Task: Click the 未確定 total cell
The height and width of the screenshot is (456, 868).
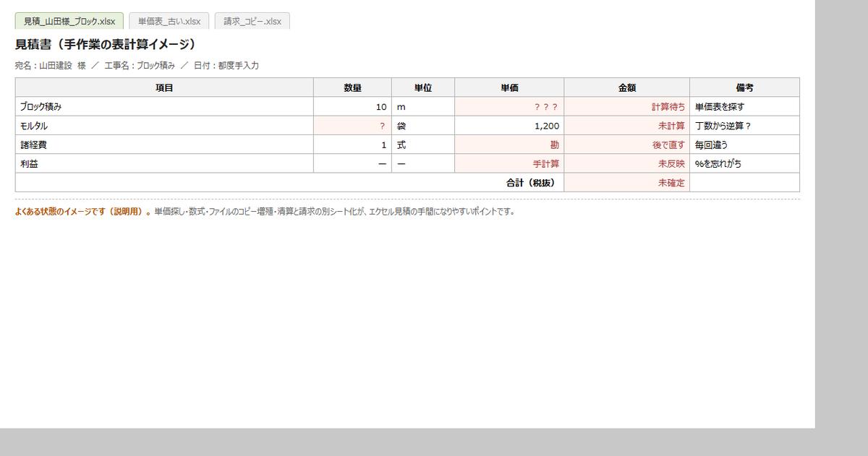Action: (x=627, y=183)
